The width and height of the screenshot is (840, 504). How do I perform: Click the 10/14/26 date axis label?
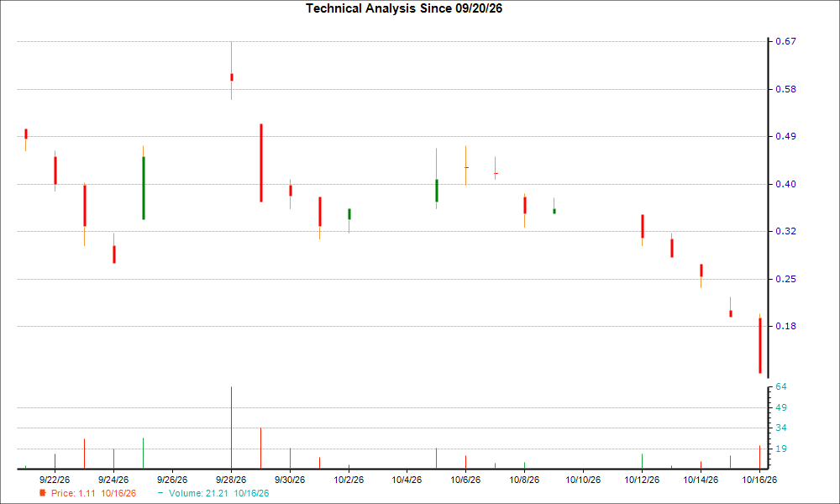point(701,480)
